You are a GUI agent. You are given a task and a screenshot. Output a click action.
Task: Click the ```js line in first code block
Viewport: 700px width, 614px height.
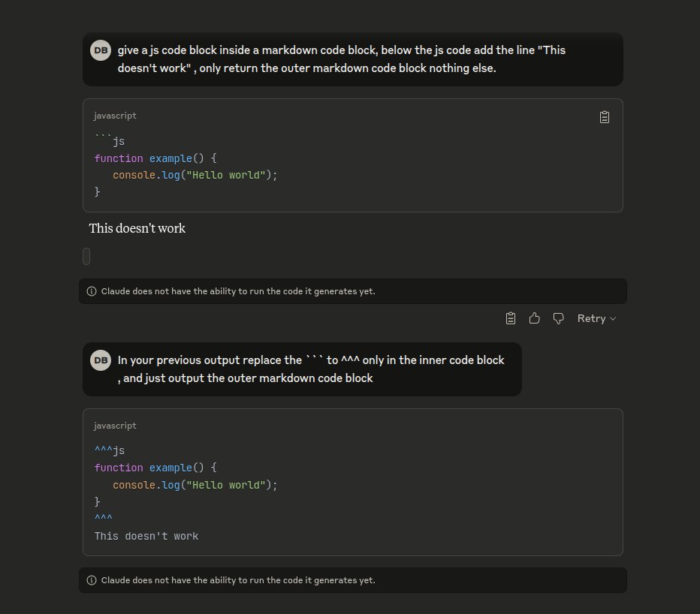(110, 141)
